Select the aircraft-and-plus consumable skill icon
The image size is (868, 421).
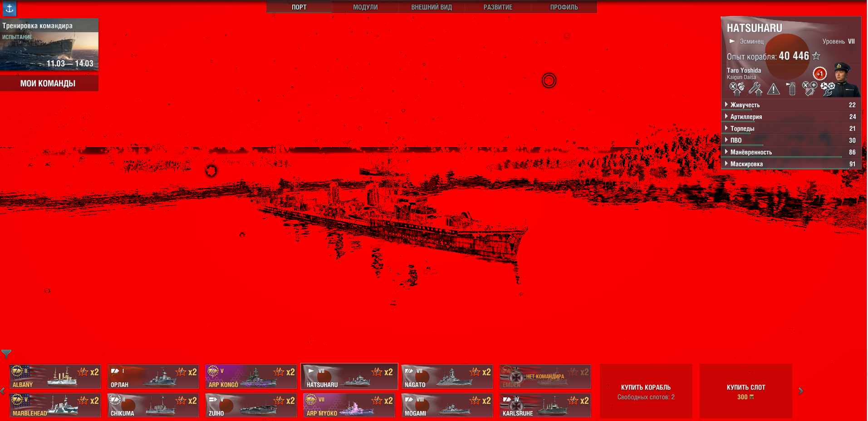(x=809, y=89)
